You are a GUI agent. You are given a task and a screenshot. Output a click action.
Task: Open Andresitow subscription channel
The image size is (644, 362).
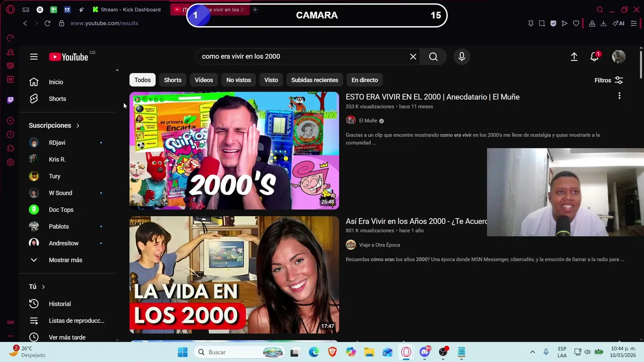tap(68, 243)
